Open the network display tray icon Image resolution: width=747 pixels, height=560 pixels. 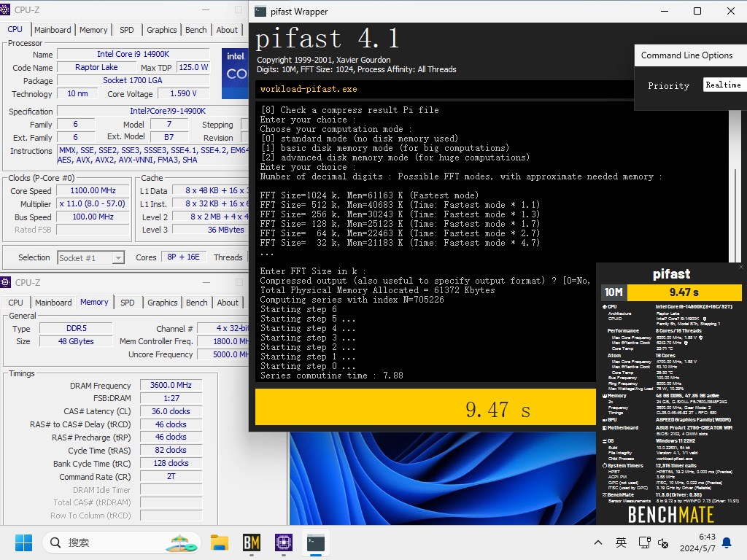tap(645, 542)
